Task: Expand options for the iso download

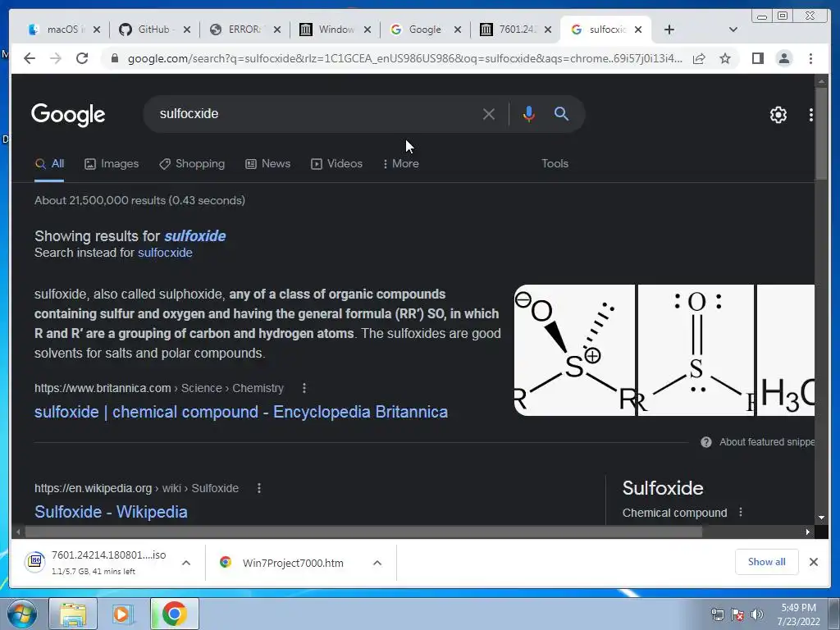Action: point(186,563)
